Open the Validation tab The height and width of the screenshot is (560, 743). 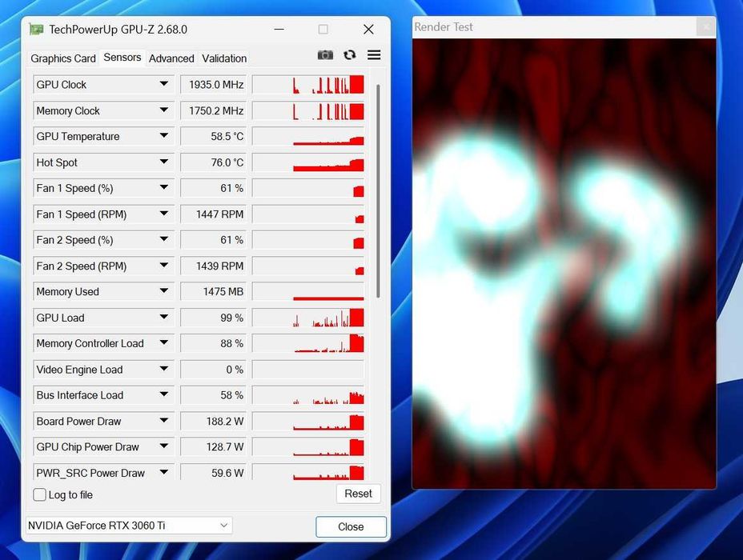pos(224,58)
